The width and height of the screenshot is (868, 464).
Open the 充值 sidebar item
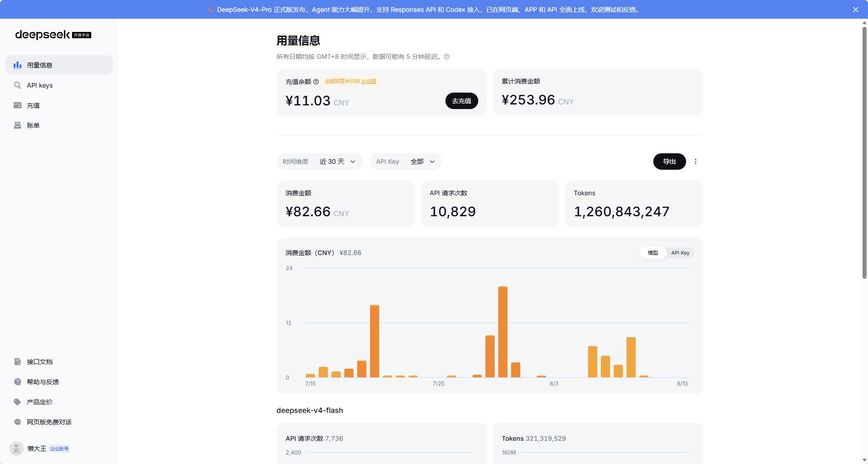[x=59, y=105]
